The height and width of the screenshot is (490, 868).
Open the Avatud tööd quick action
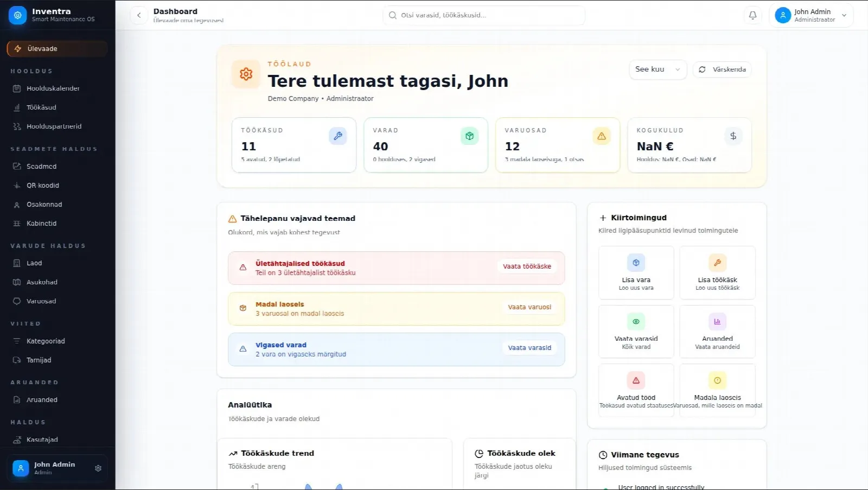[x=636, y=390]
